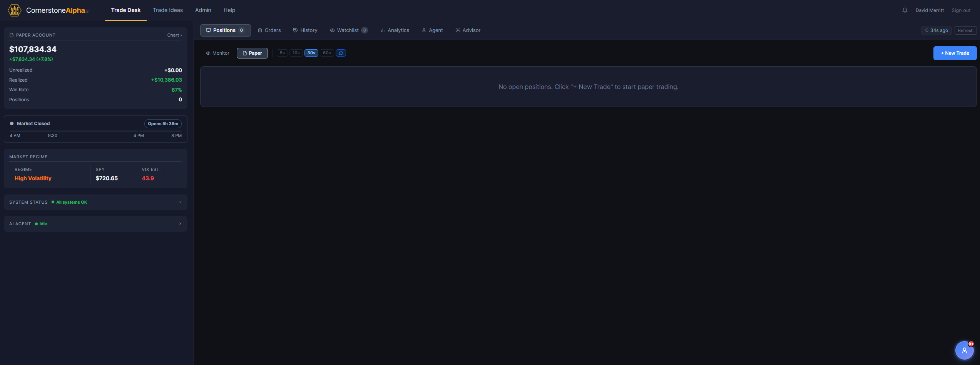Click the No open positions message

pos(588,87)
